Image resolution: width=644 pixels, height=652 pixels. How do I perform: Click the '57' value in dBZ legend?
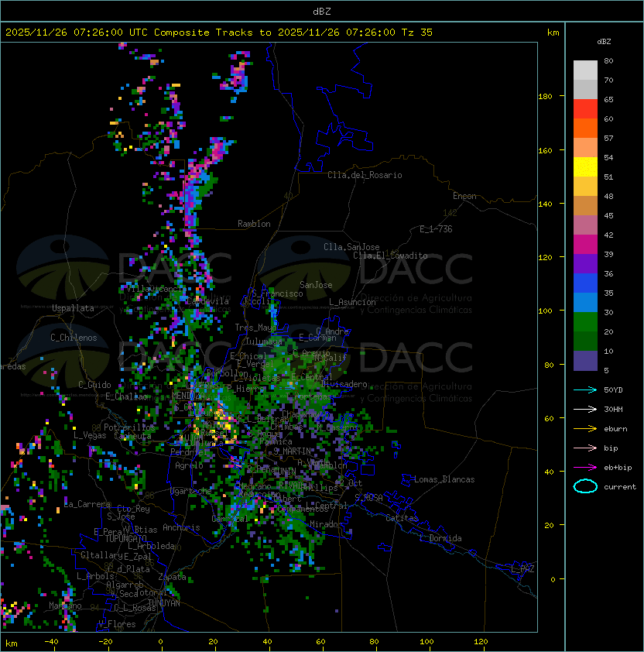pos(608,138)
